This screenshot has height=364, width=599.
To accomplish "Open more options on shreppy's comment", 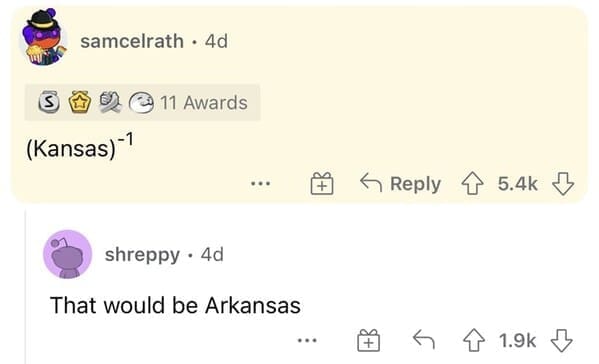I will [307, 340].
